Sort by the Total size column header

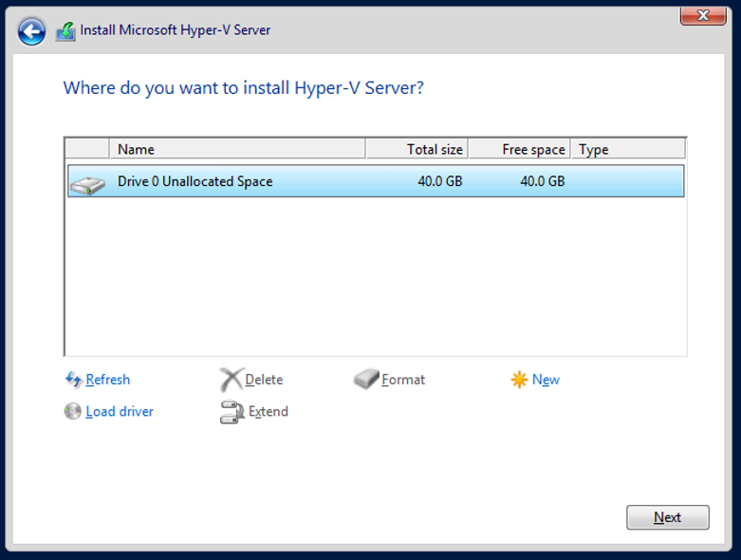[417, 149]
